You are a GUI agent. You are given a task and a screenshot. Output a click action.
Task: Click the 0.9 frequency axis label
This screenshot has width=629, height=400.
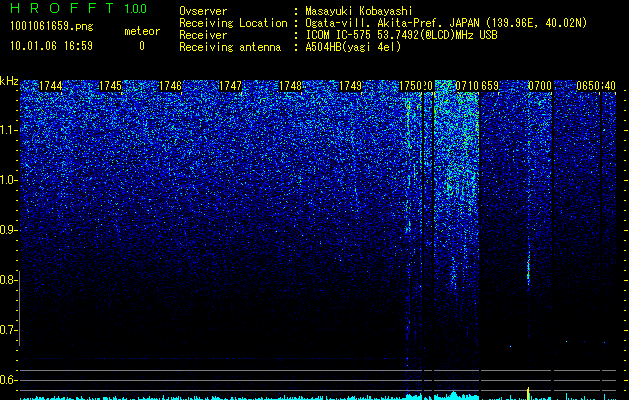pos(8,230)
